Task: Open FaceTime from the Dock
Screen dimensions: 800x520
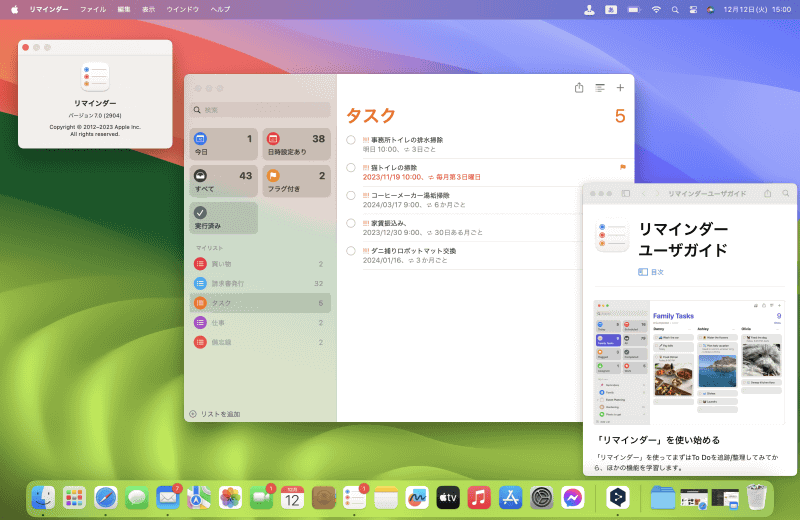Action: pos(261,498)
